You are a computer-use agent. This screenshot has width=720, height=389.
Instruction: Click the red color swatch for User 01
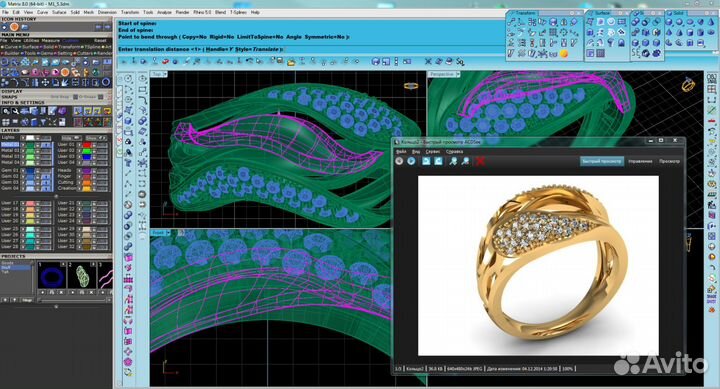tap(87, 145)
